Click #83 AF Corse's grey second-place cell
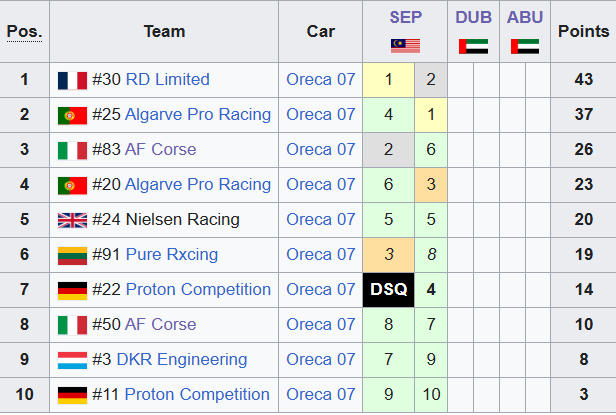 (388, 150)
